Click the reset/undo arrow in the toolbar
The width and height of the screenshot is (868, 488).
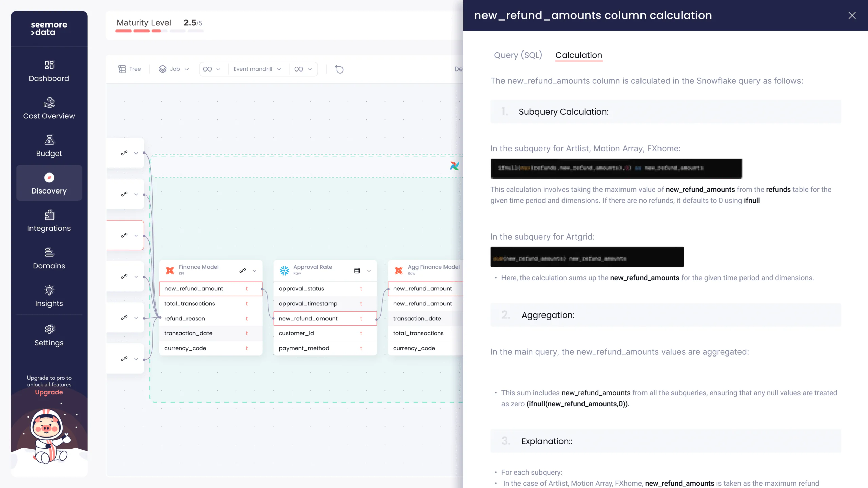point(339,69)
